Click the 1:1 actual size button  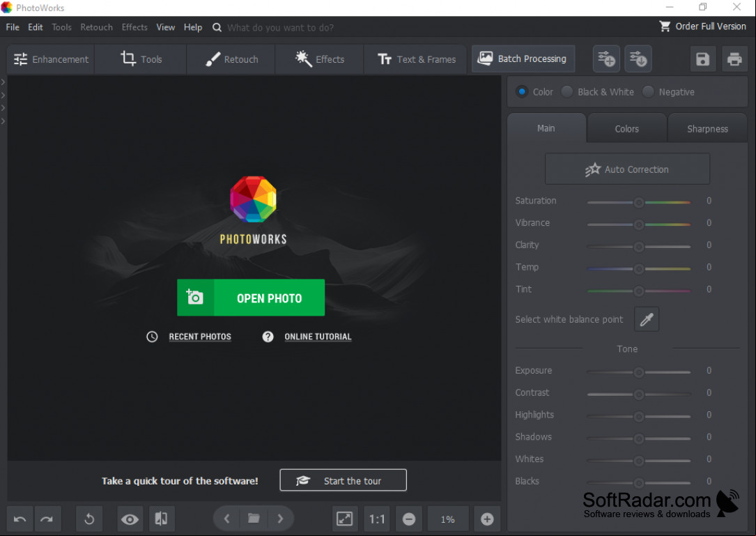(x=376, y=519)
